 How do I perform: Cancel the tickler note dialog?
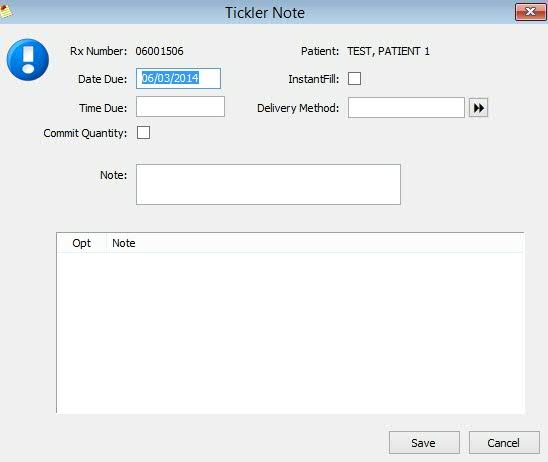coord(504,443)
